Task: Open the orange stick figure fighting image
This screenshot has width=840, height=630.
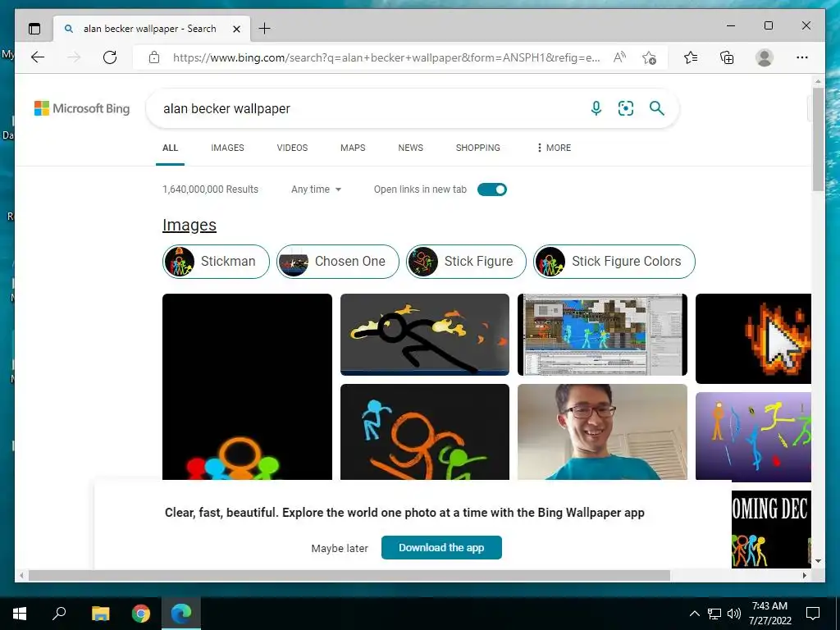Action: 425,431
